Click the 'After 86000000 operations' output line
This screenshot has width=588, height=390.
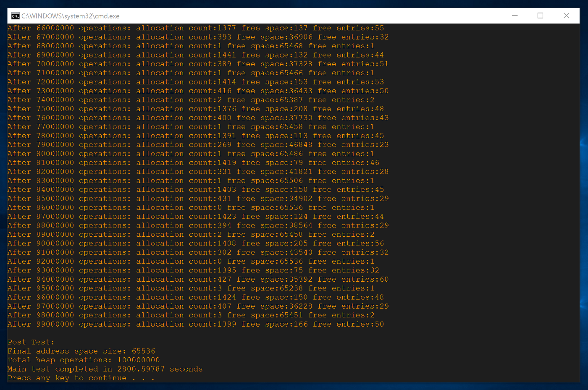click(191, 207)
